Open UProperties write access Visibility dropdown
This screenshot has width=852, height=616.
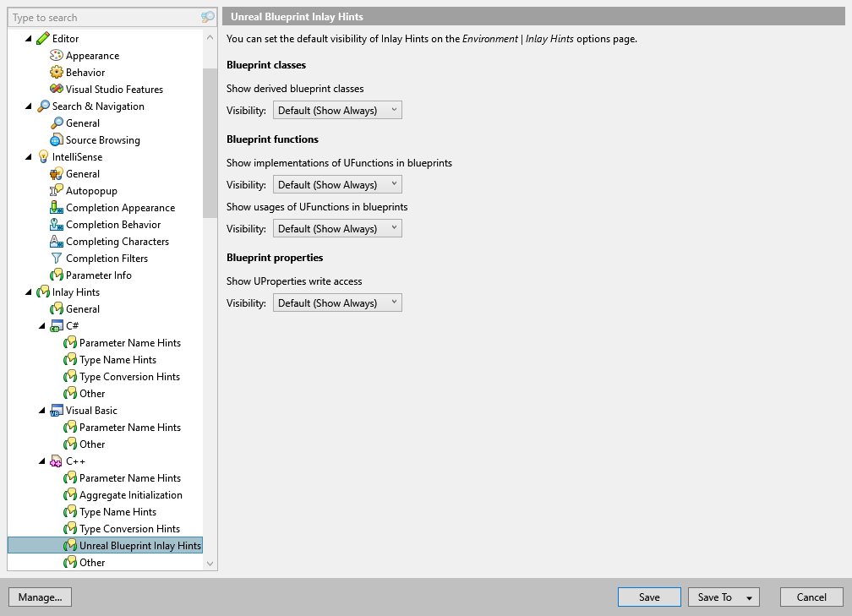[337, 303]
